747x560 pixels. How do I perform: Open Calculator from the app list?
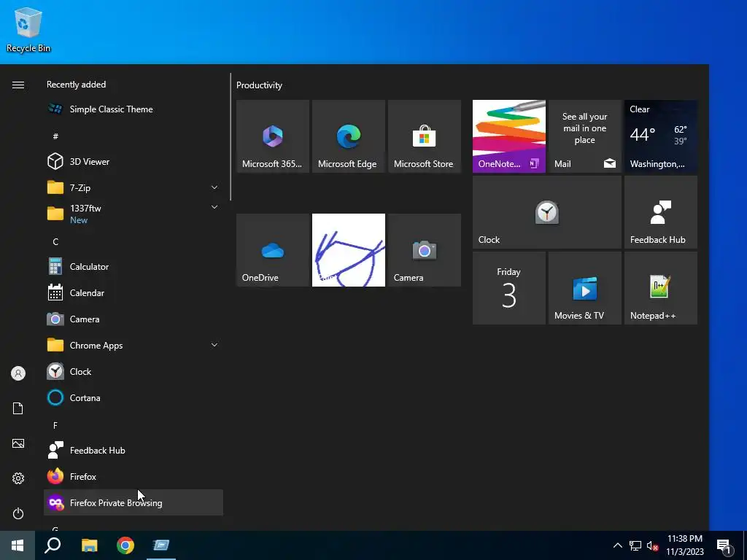pos(133,267)
